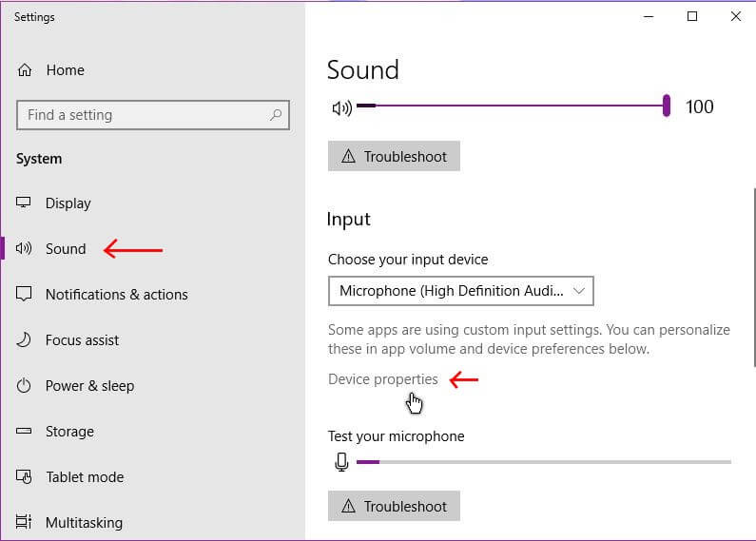756x541 pixels.
Task: Click Troubleshoot button below microphone test
Action: [394, 506]
